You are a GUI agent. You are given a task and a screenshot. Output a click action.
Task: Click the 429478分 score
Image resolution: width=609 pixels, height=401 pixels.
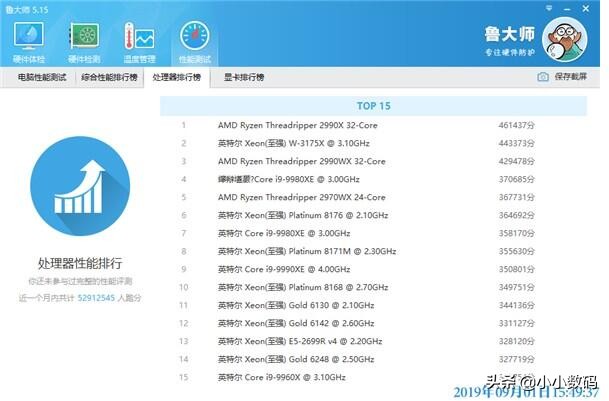517,161
